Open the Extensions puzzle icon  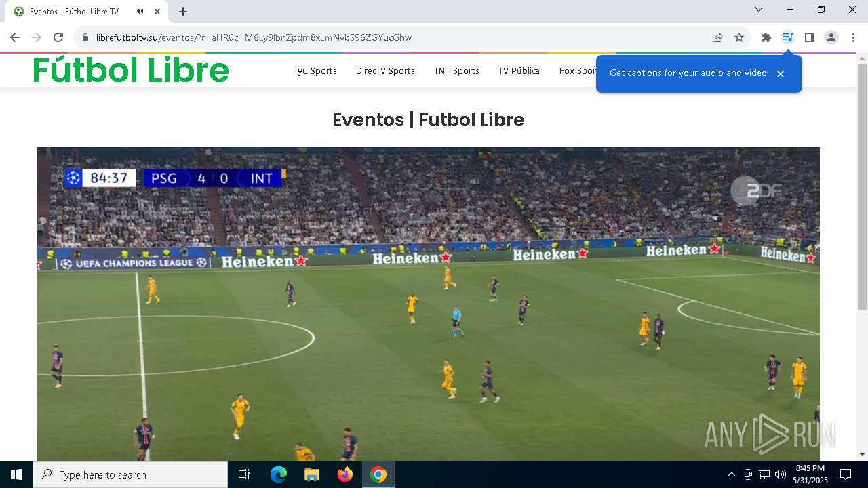pyautogui.click(x=766, y=37)
